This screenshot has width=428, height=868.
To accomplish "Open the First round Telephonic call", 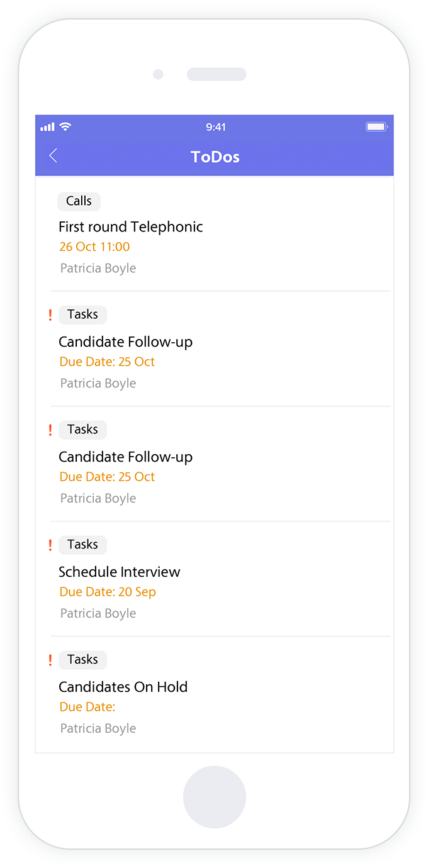I will pos(214,234).
